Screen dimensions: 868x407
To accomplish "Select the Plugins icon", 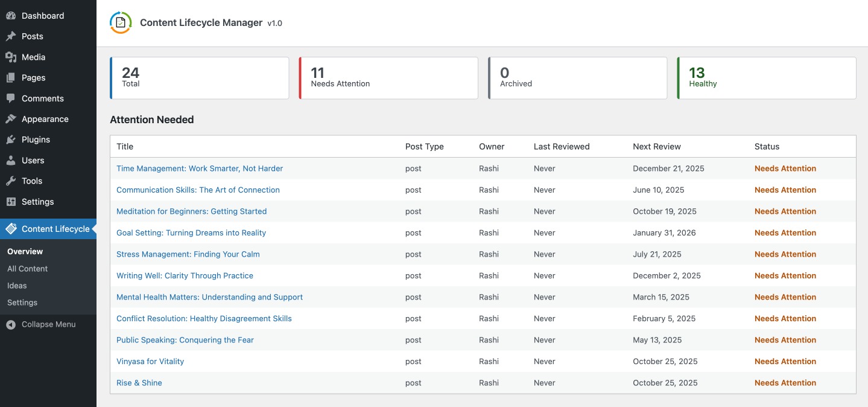I will [11, 139].
